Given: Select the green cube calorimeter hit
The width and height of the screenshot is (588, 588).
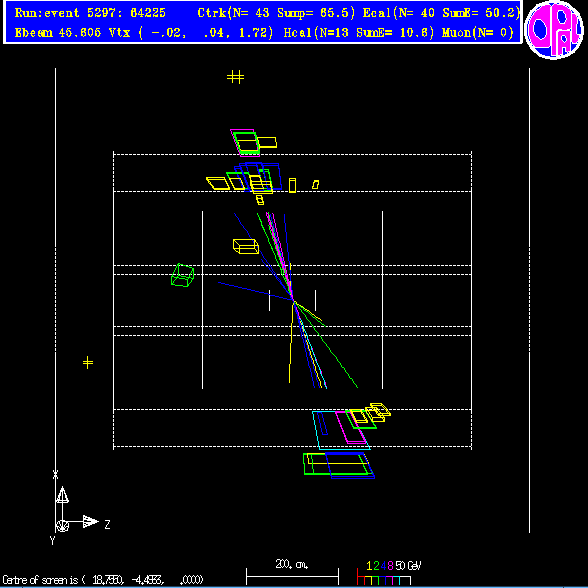Looking at the screenshot, I should (183, 275).
